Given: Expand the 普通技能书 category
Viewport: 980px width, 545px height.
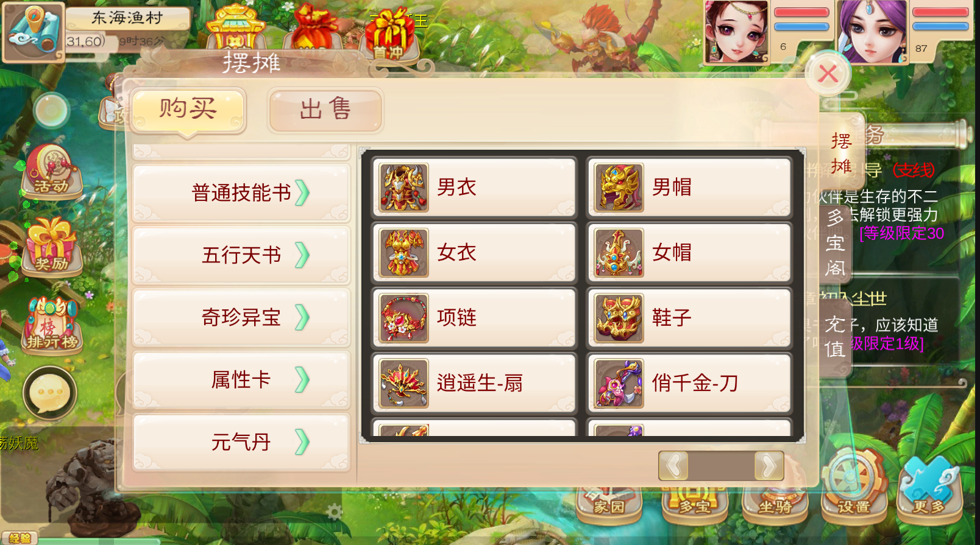Looking at the screenshot, I should 241,192.
